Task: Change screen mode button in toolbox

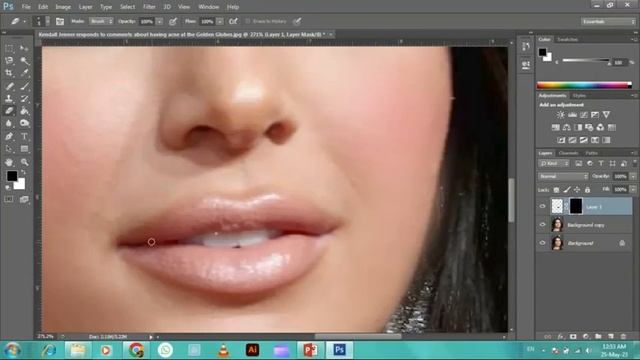Action: coord(24,199)
